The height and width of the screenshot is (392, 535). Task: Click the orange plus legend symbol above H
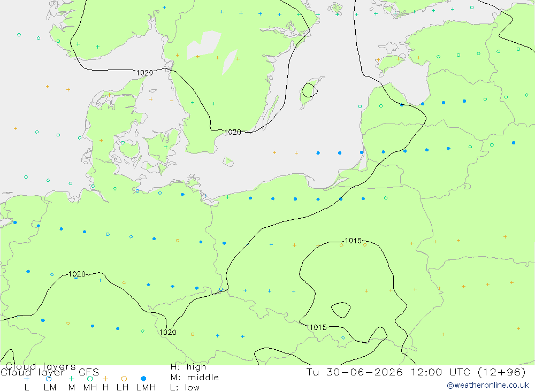(x=105, y=379)
